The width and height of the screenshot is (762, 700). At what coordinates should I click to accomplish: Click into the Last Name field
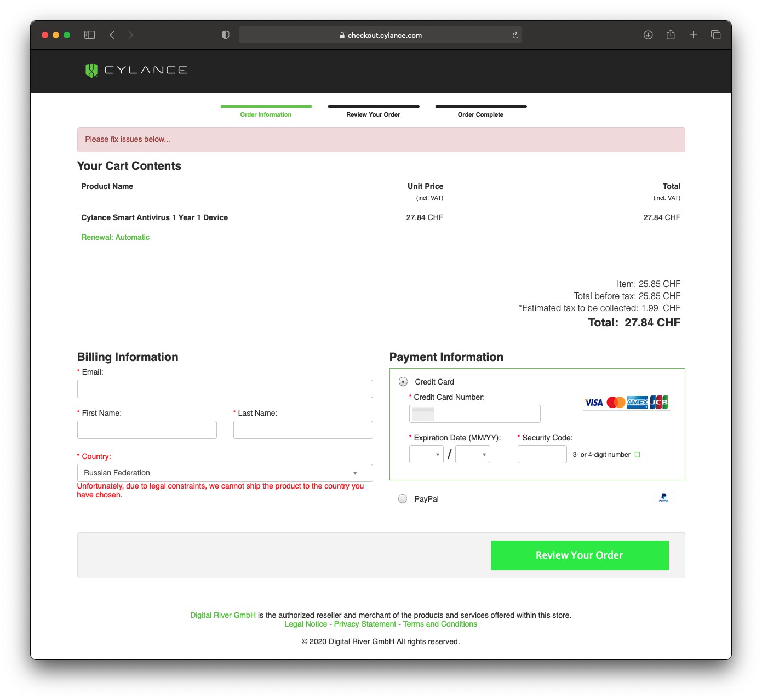(303, 429)
